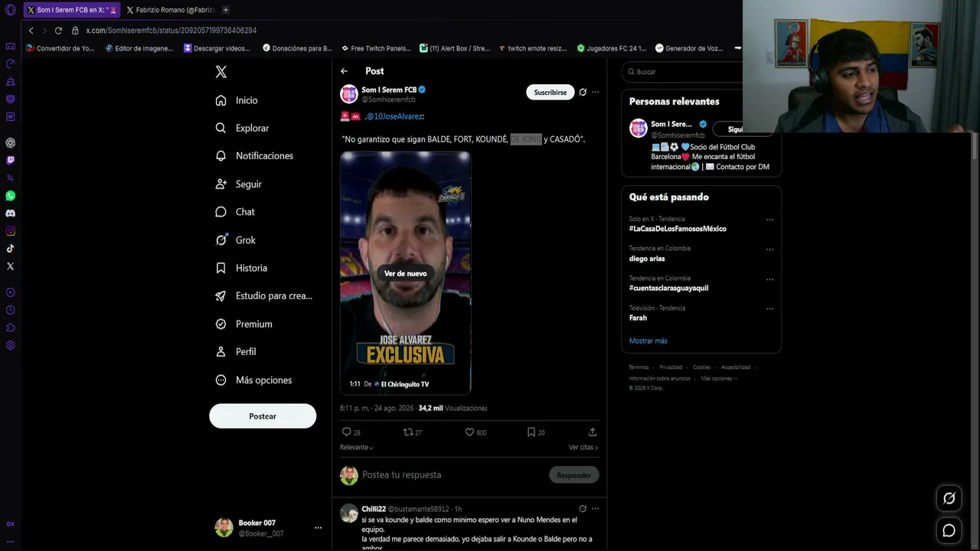
Task: Open Chilli22 reply avatar
Action: click(349, 514)
